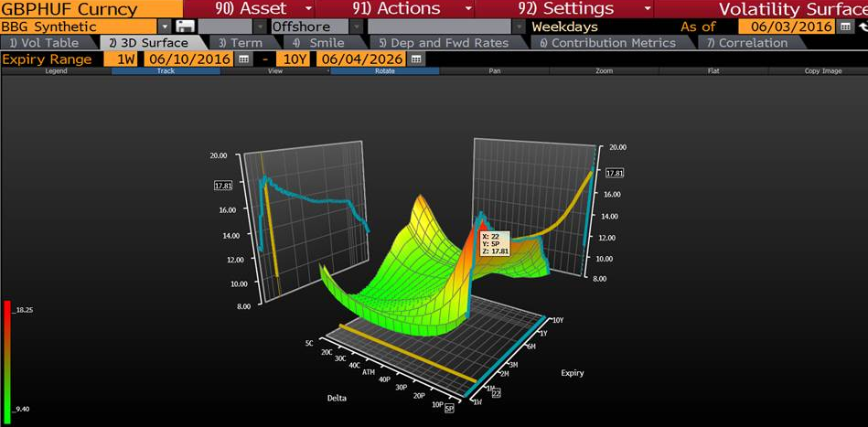Click the 17.81 marker on left axis
Viewport: 868px width, 427px height.
[x=223, y=186]
